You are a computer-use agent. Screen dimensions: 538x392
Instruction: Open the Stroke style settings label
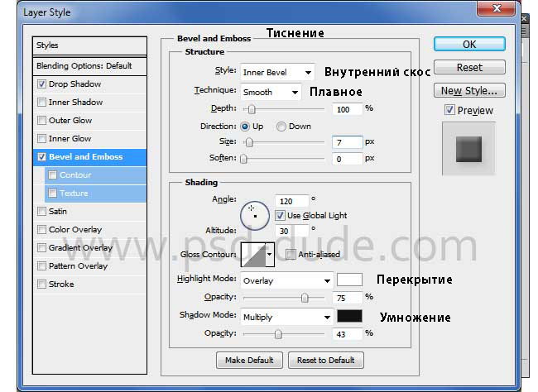click(61, 284)
